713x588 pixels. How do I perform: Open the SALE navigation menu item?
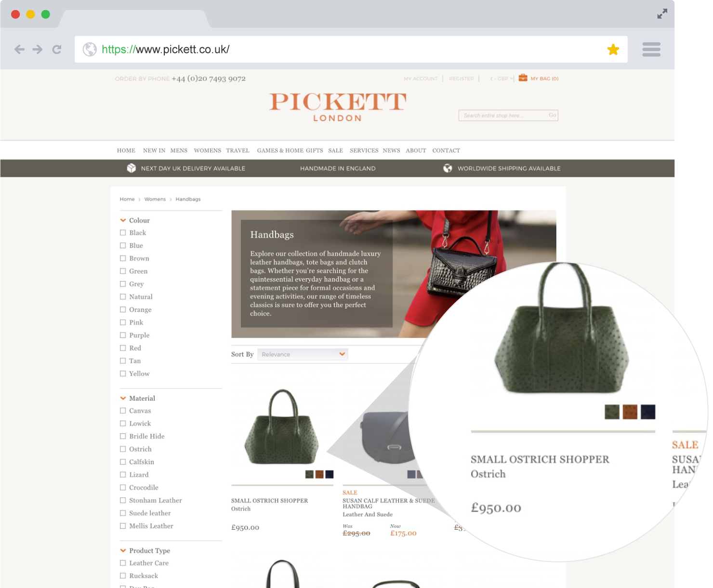335,150
